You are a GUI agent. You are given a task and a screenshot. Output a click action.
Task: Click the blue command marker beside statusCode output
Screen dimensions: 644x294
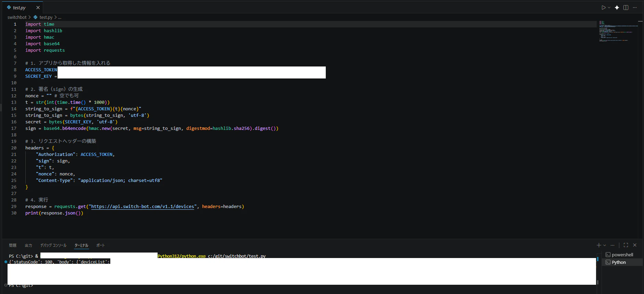pyautogui.click(x=6, y=262)
